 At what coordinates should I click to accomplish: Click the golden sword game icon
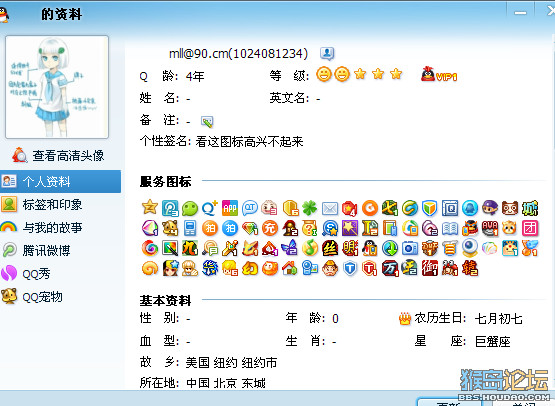coord(230,248)
